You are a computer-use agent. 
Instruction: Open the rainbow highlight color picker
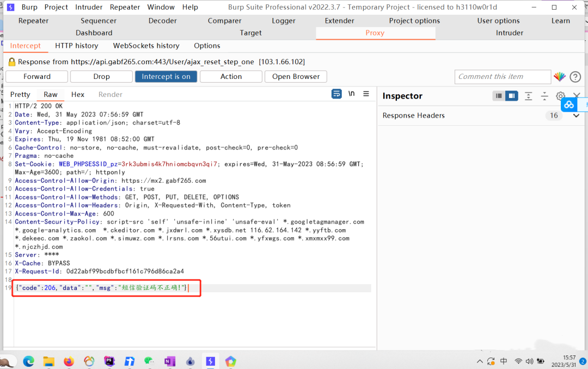click(x=560, y=77)
